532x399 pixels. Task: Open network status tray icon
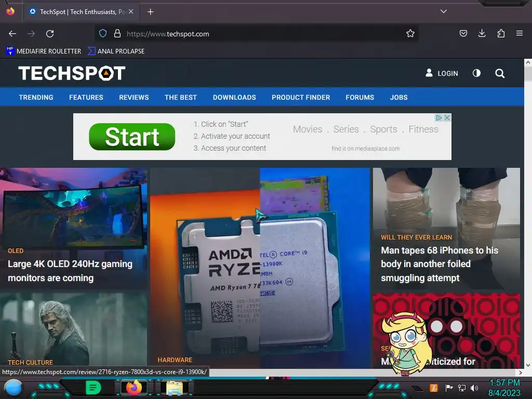(462, 388)
